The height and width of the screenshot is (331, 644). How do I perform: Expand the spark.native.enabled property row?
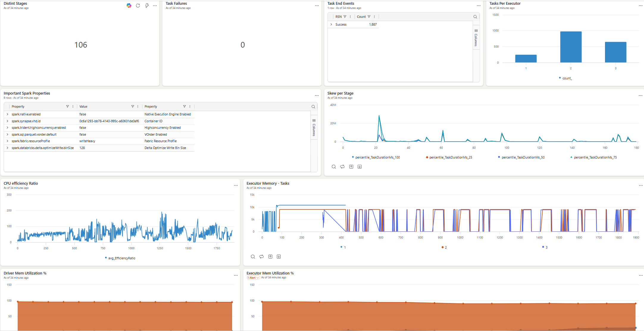pyautogui.click(x=7, y=114)
